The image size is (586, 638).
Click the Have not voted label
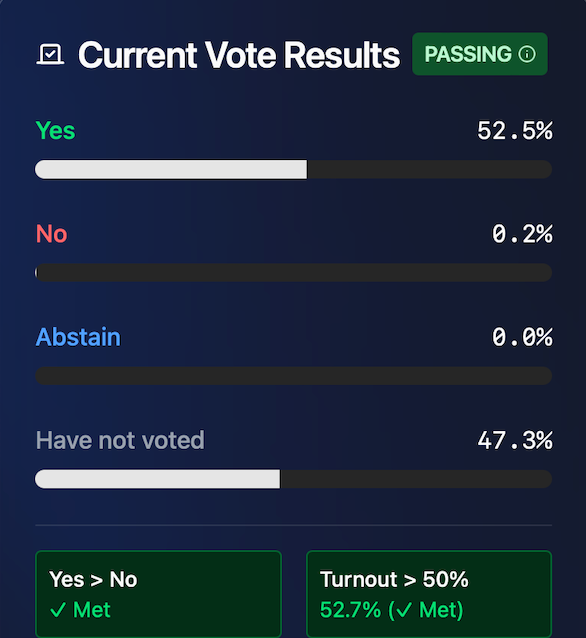tap(120, 440)
